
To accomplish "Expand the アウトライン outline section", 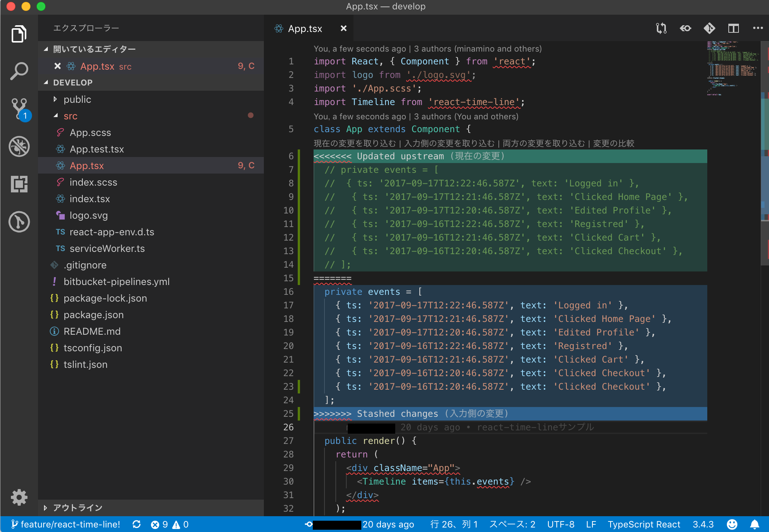I will pos(78,508).
